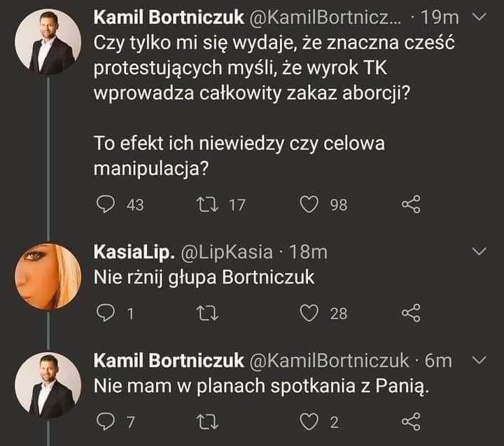Click Bortniczuk's avatar on the bottom reply
This screenshot has height=446, width=504.
click(x=46, y=386)
